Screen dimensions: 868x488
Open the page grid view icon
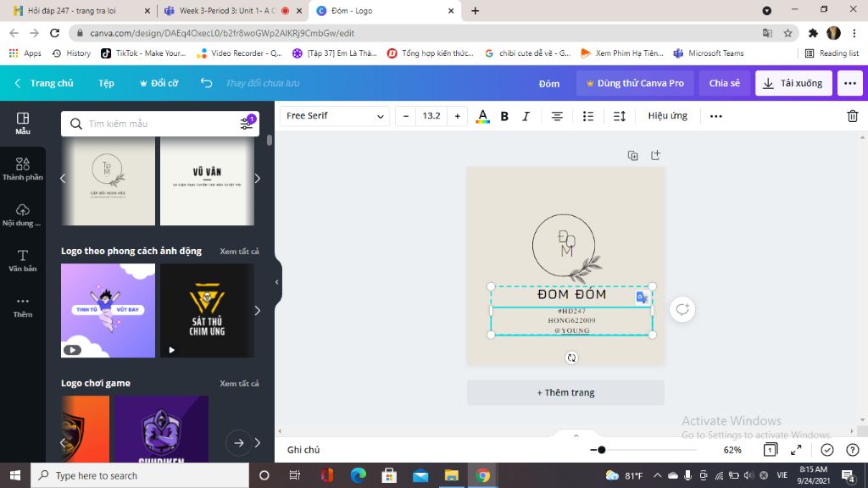(x=770, y=450)
